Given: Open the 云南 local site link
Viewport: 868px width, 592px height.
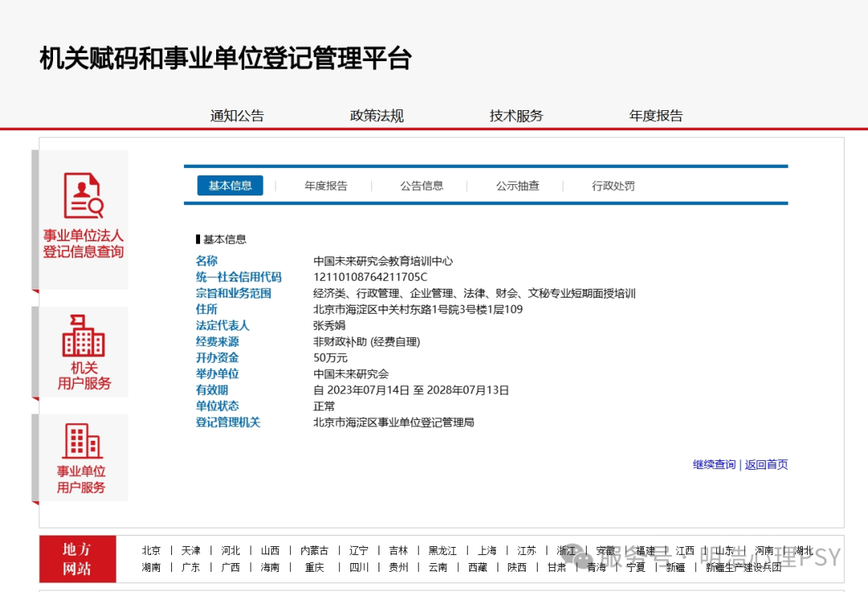Looking at the screenshot, I should 438,567.
